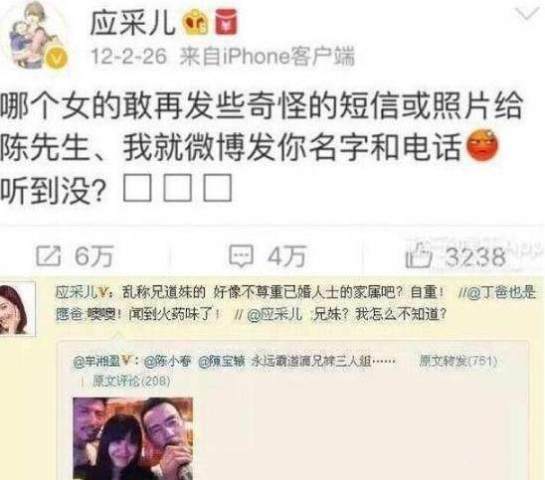Open the cartoon mother-and-child profile avatar
Image resolution: width=545 pixels, height=480 pixels.
[x=34, y=35]
